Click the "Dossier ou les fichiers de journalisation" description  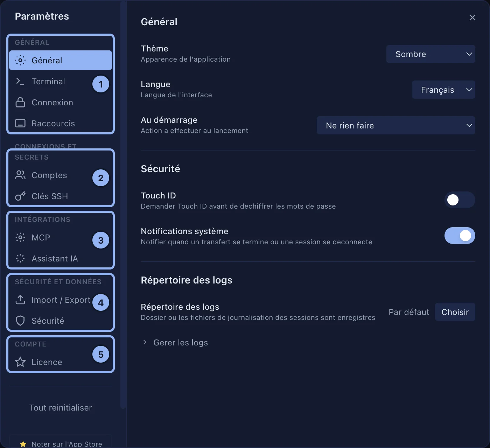pyautogui.click(x=258, y=317)
